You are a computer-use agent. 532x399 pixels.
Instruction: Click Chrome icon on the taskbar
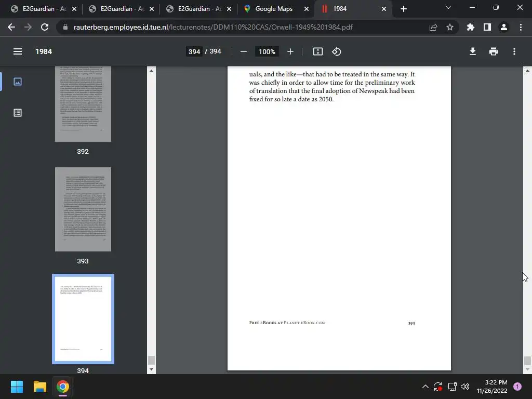(x=62, y=387)
